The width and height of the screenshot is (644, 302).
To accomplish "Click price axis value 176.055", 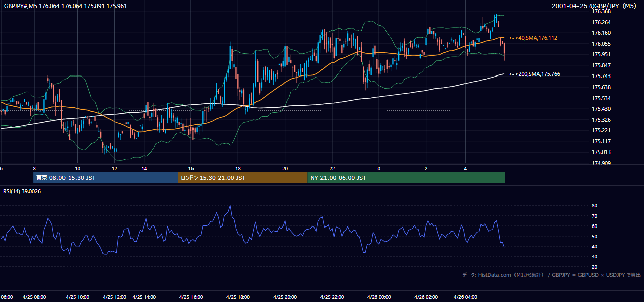I will click(601, 44).
